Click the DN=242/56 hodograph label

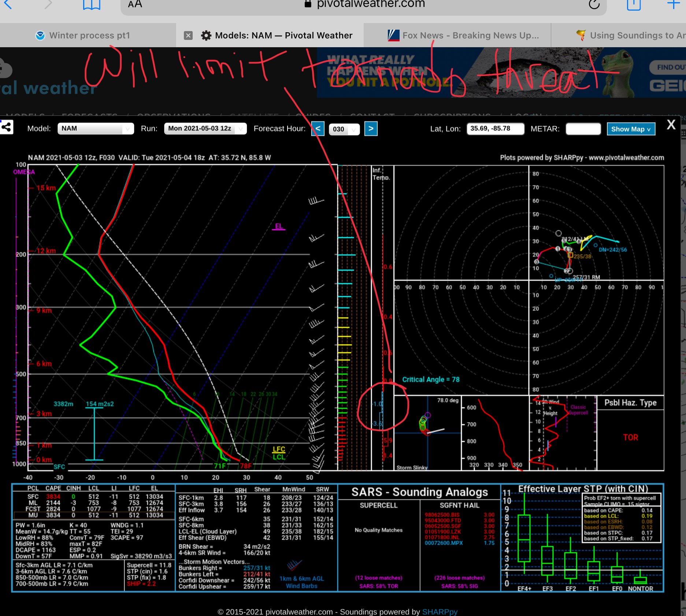[x=613, y=250]
